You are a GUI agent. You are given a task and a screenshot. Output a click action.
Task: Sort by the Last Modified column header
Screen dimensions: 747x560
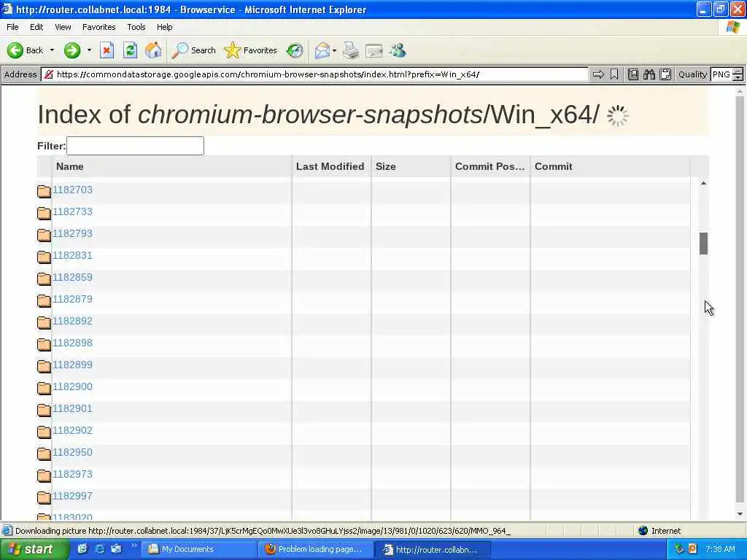point(330,166)
